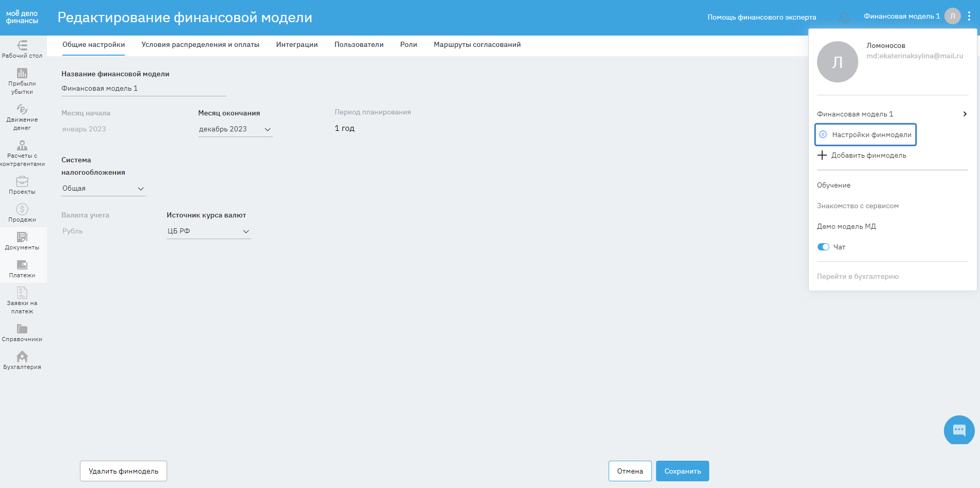The image size is (980, 488).
Task: Click the Удалить финмодель button
Action: pyautogui.click(x=123, y=471)
